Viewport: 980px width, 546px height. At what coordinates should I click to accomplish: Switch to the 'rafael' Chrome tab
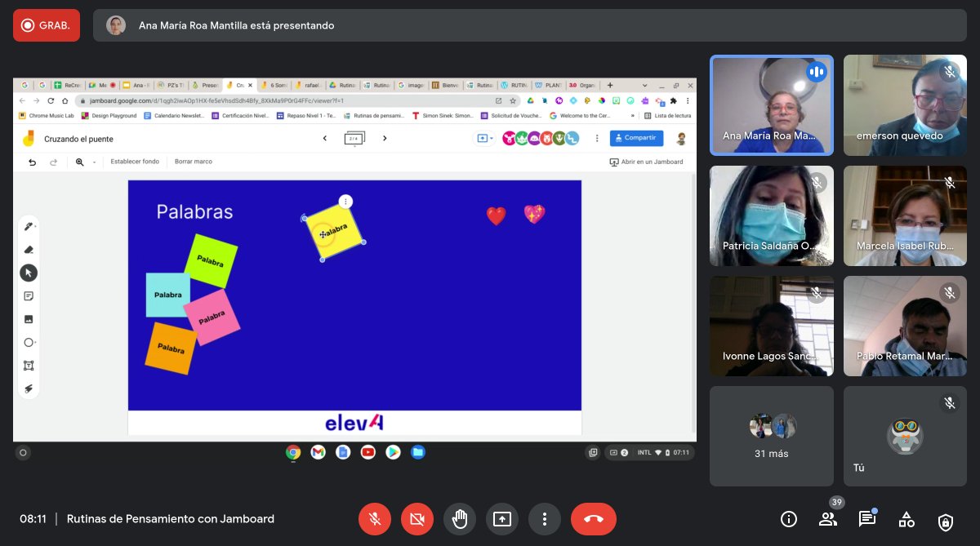pos(309,85)
